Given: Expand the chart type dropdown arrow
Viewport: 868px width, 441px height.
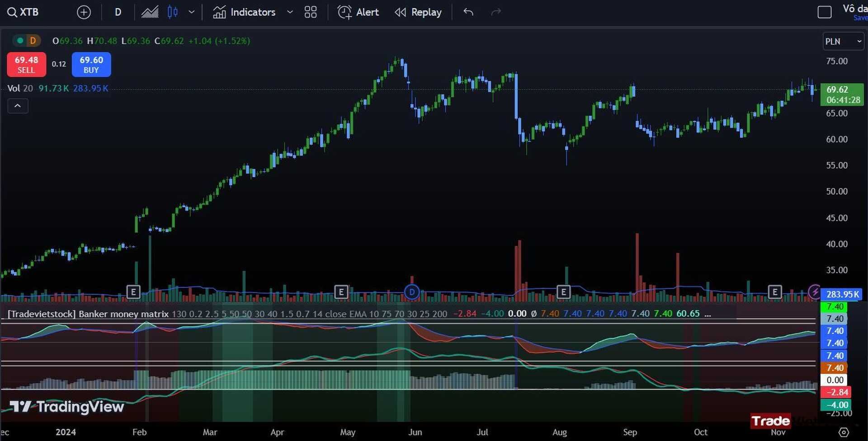Looking at the screenshot, I should [192, 12].
